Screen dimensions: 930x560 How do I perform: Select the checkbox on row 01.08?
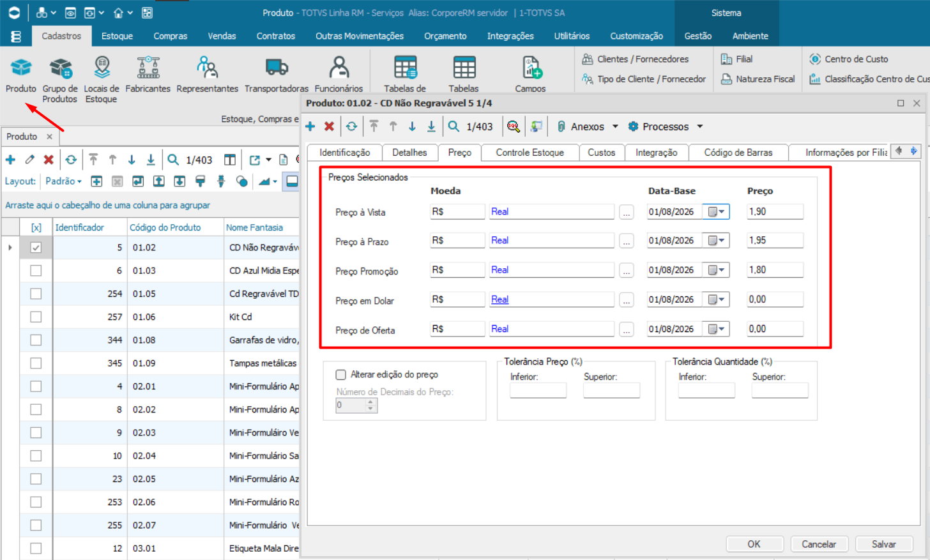(x=36, y=340)
